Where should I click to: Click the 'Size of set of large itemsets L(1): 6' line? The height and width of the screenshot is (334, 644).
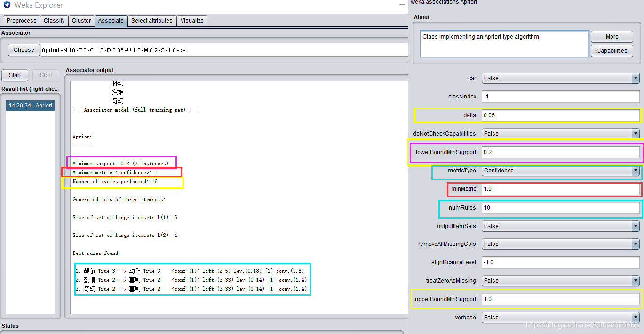click(125, 217)
